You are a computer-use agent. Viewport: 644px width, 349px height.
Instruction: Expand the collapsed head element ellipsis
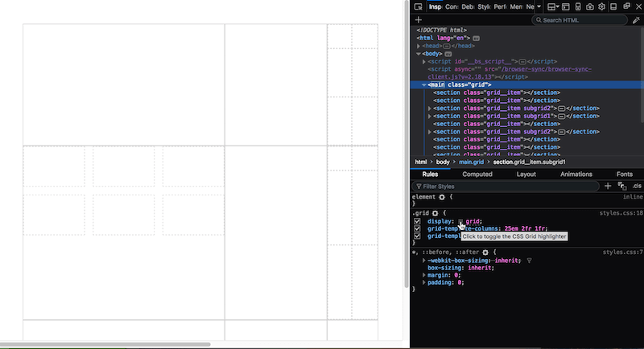pyautogui.click(x=447, y=46)
